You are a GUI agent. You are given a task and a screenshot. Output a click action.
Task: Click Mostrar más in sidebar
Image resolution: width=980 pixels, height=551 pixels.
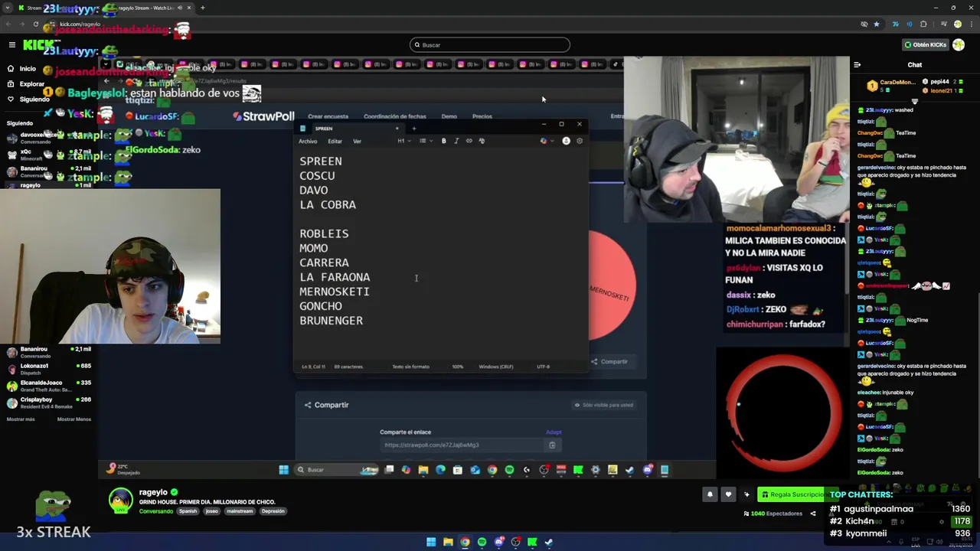21,419
